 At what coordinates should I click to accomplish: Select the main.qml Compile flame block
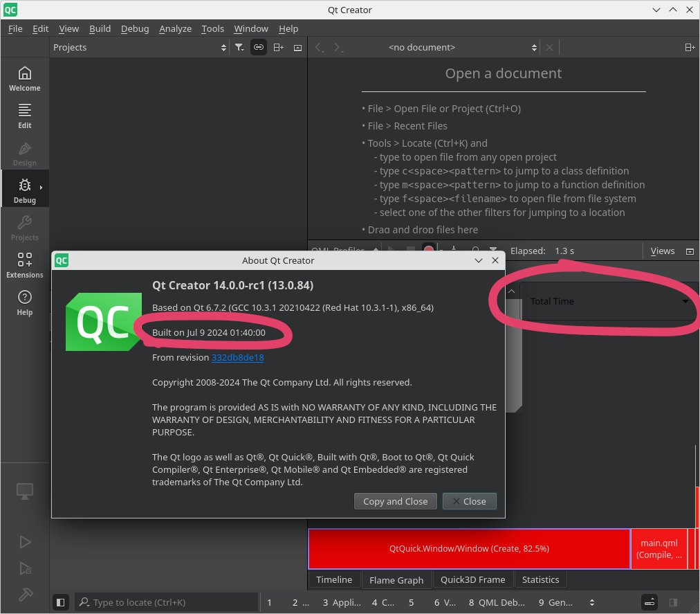click(659, 549)
